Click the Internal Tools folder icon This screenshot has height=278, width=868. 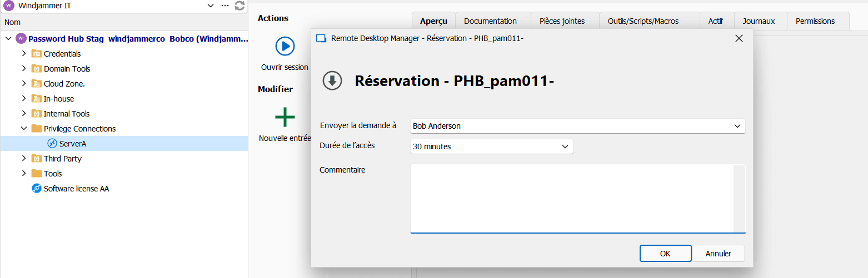click(x=37, y=114)
